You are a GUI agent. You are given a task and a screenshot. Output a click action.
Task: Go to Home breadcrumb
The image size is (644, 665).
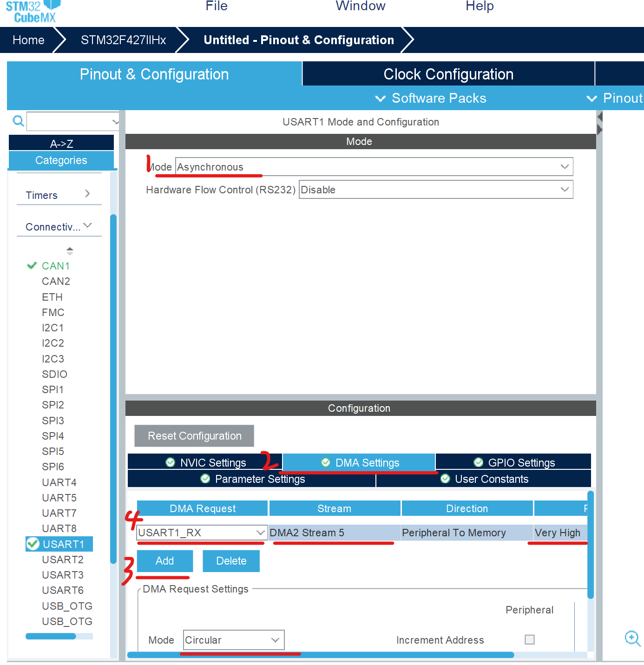[28, 40]
